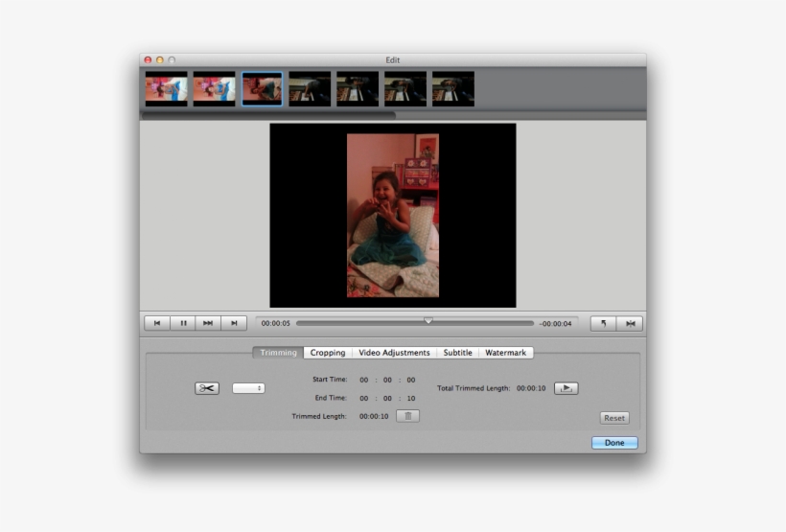
Task: Click the elapsed time 00:00:05
Action: tap(276, 323)
